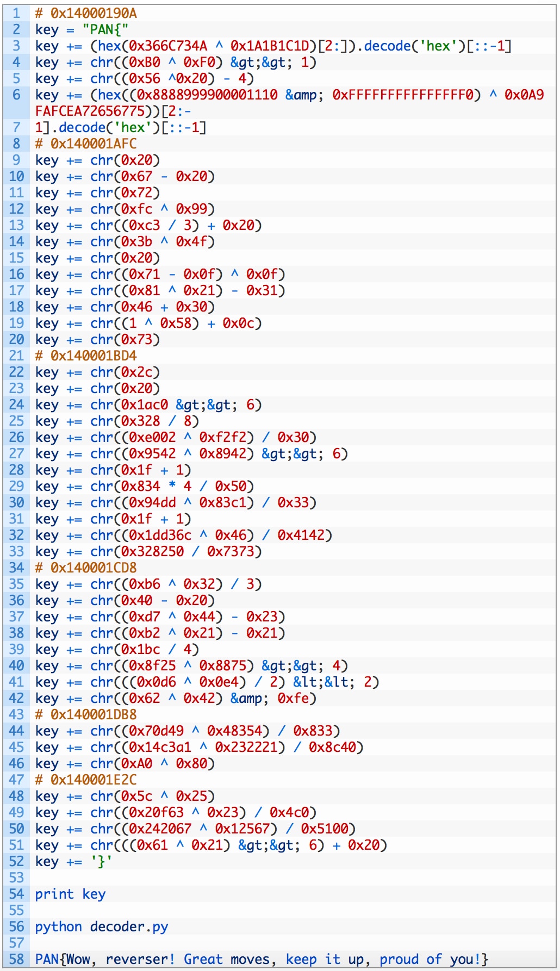
Task: Click line number 6 in gutter
Action: (x=16, y=95)
